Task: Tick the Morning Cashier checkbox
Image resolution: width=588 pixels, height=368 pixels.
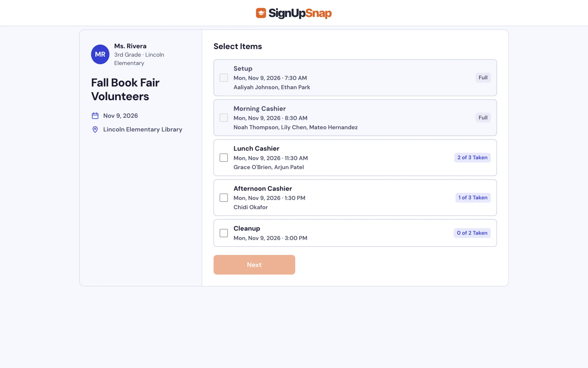Action: (224, 118)
